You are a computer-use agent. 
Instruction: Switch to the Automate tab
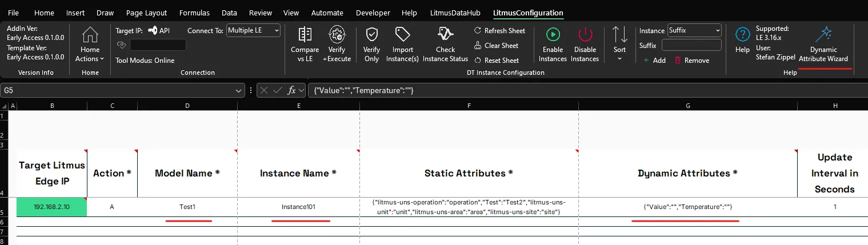327,13
